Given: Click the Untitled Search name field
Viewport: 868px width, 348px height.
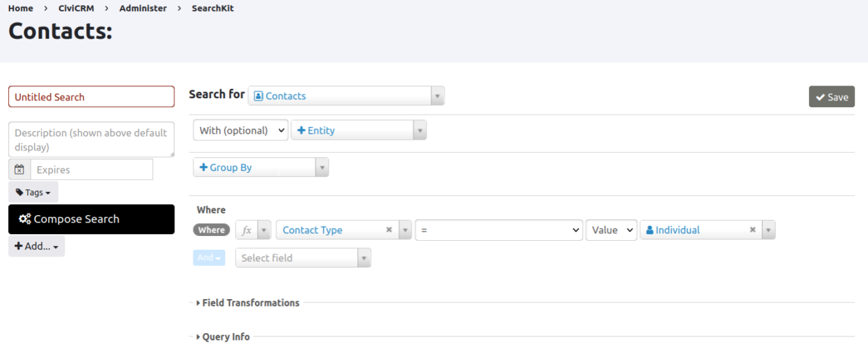Looking at the screenshot, I should tap(91, 96).
